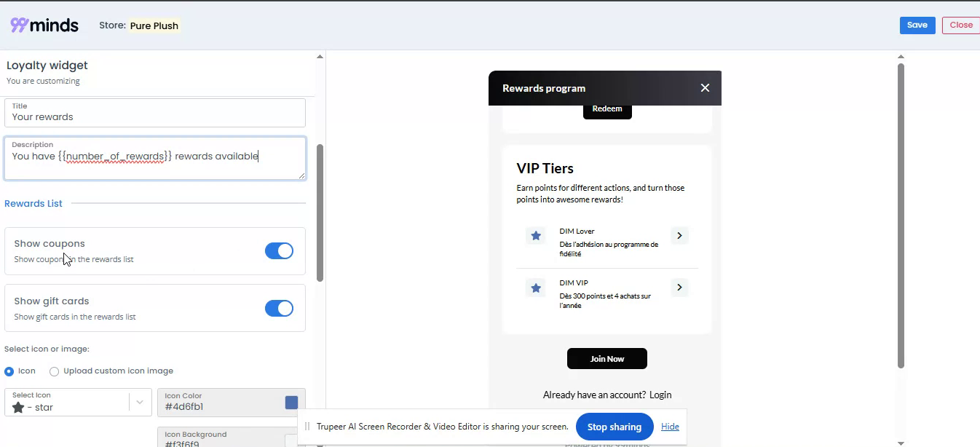
Task: Click the Redeem button in preview
Action: click(x=607, y=109)
